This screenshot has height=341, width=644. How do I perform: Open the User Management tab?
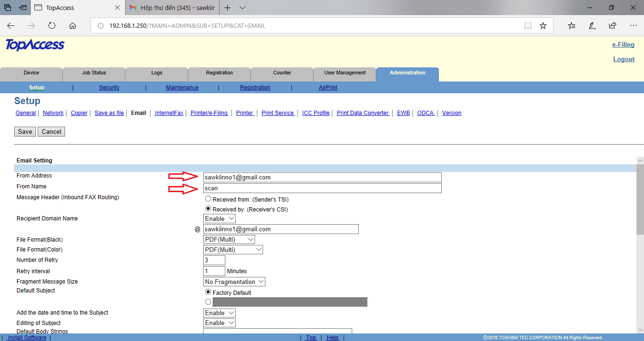pyautogui.click(x=345, y=73)
